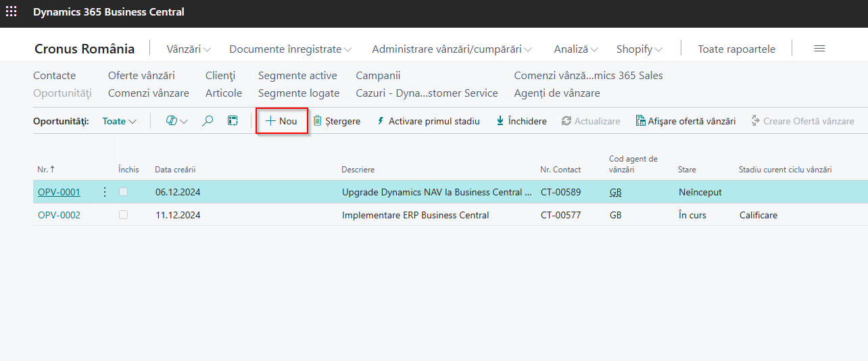This screenshot has height=361, width=868.
Task: Click Cod agent de vânzări header
Action: [633, 164]
